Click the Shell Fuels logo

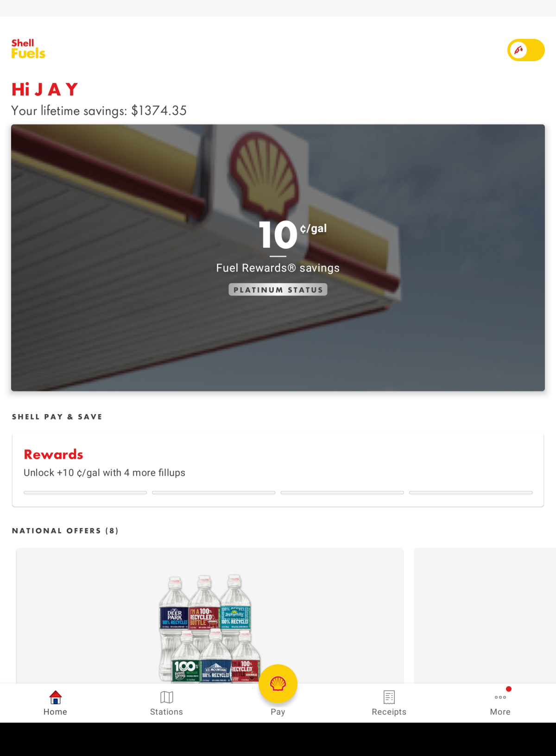click(28, 49)
